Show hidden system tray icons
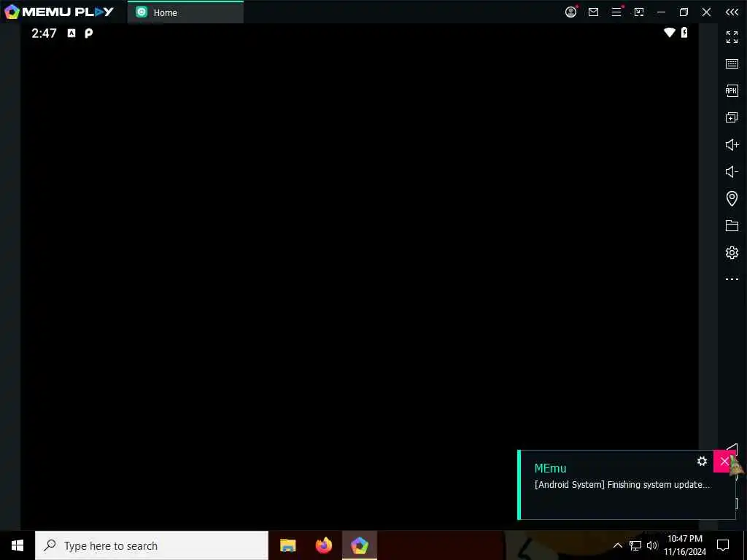Screen dimensions: 747x560 pyautogui.click(x=617, y=545)
